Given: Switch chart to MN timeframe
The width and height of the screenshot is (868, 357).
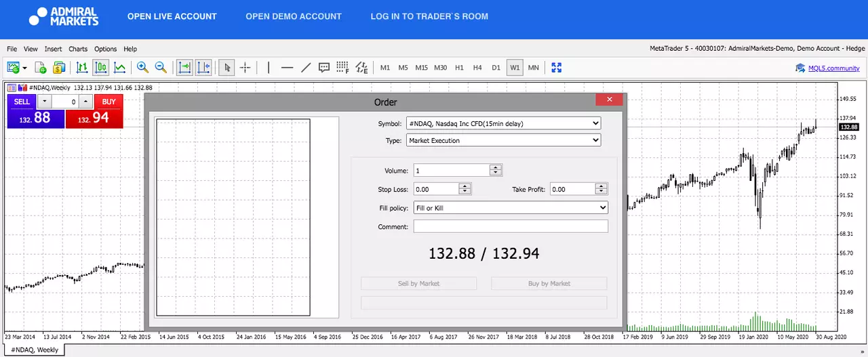Looking at the screenshot, I should pos(534,68).
